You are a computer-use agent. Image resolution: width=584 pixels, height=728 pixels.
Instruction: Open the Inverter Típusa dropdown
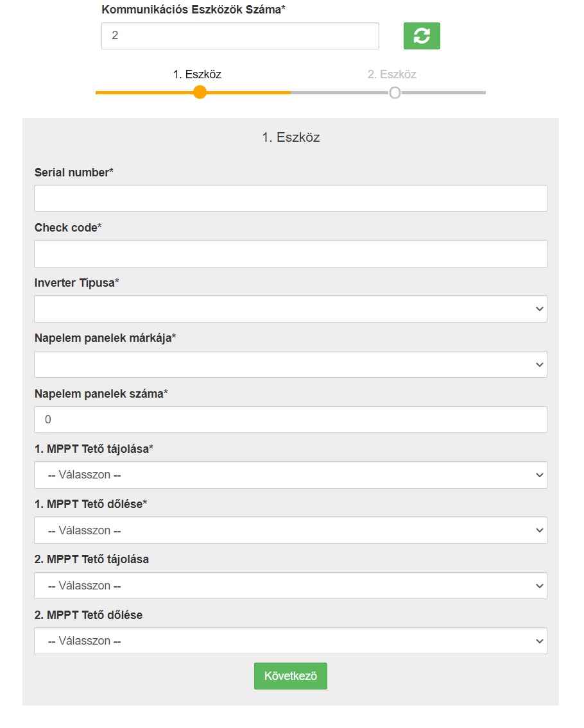[290, 309]
